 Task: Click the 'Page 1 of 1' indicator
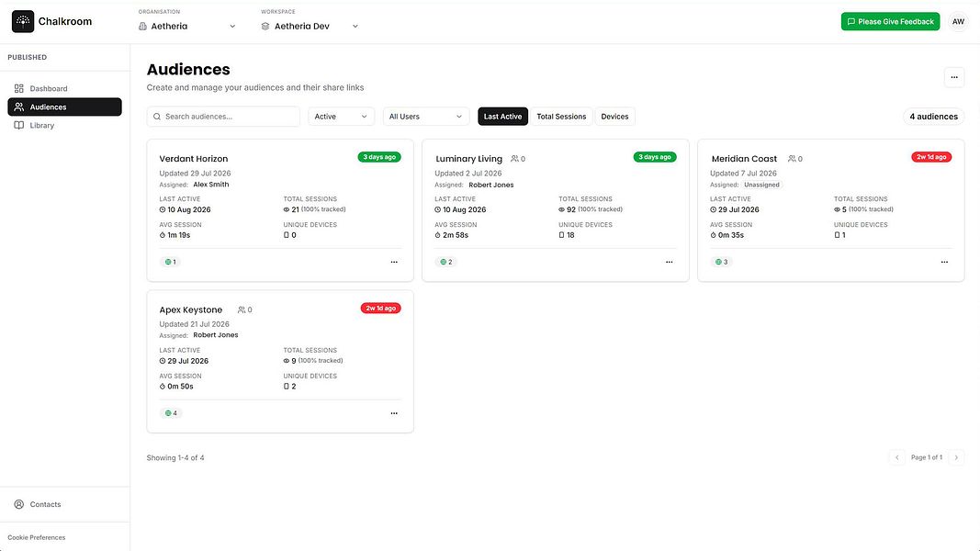pyautogui.click(x=926, y=457)
